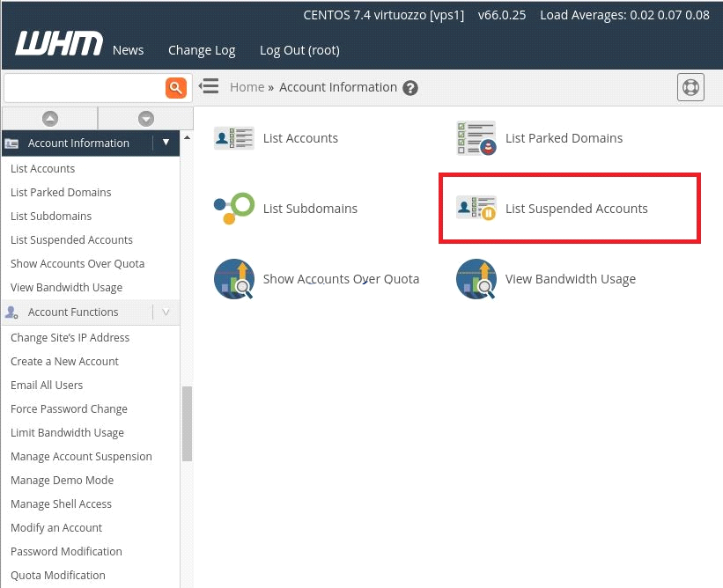
Task: Open the support headset icon top right
Action: point(690,86)
